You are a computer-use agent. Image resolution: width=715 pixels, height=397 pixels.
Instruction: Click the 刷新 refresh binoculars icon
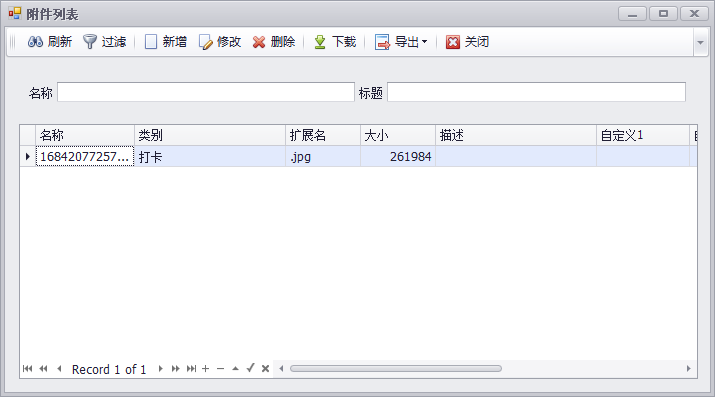click(x=35, y=42)
